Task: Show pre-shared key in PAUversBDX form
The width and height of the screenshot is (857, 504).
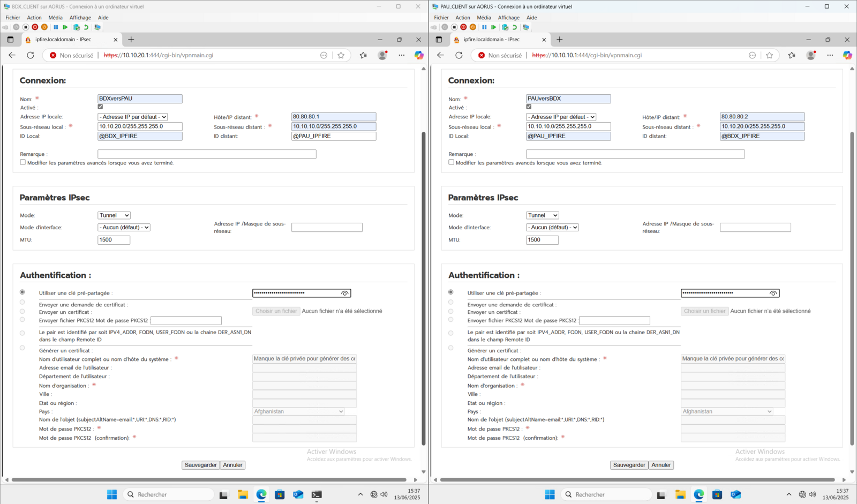Action: click(x=773, y=293)
